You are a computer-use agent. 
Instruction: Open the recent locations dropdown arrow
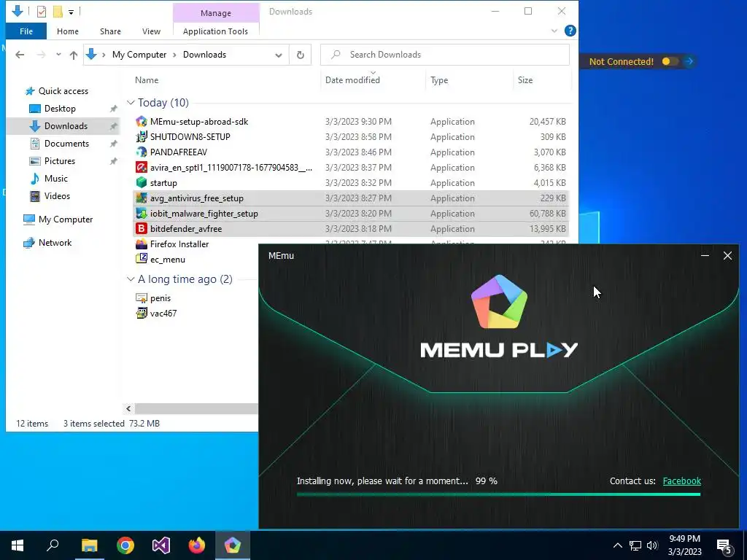pos(58,55)
